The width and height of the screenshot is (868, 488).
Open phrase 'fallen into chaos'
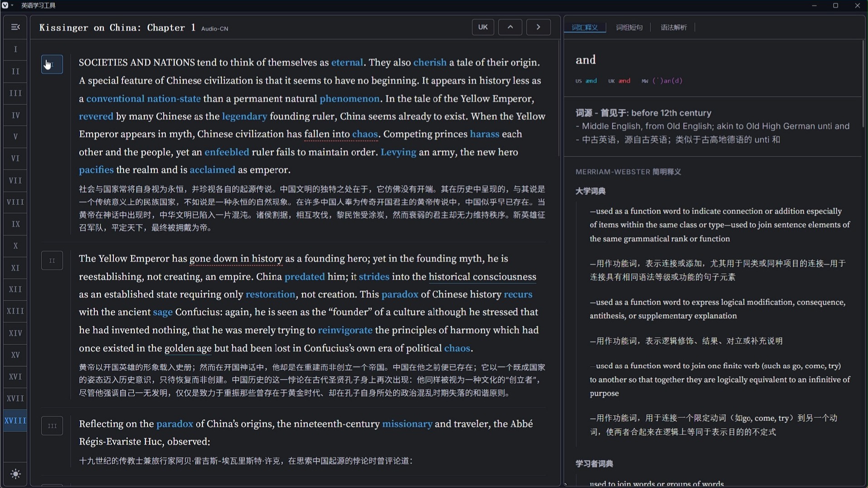[x=341, y=134]
